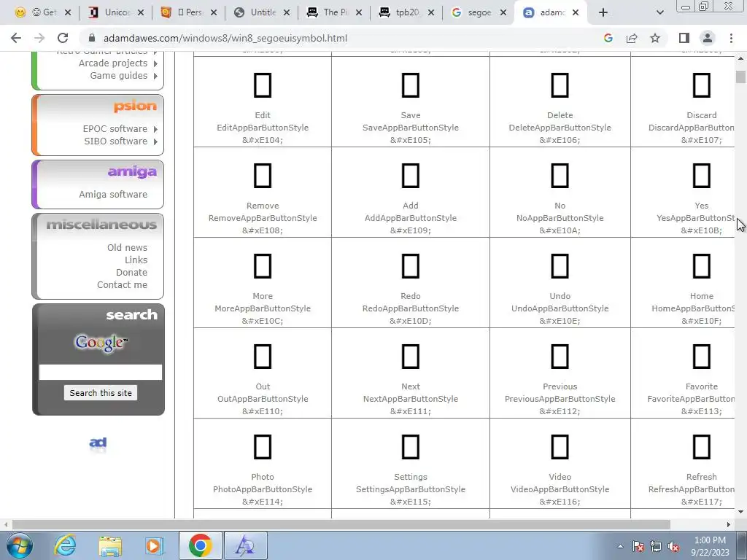The width and height of the screenshot is (747, 560).
Task: Click the Delete glyph box
Action: tap(560, 85)
